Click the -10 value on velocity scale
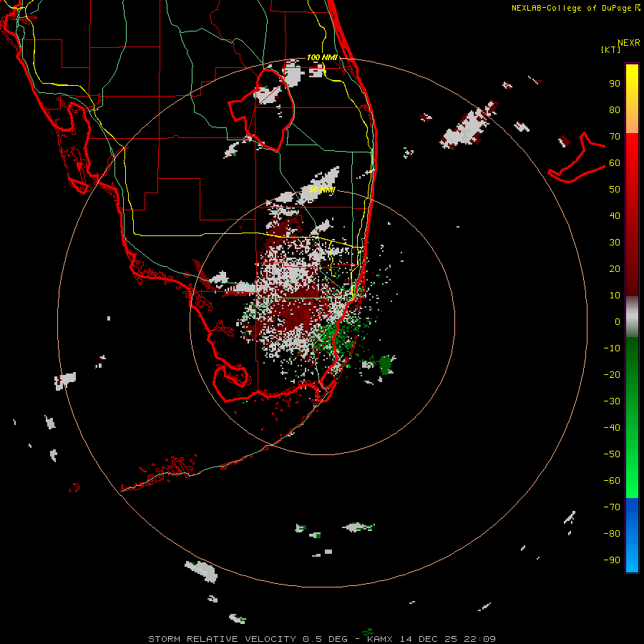Viewport: 644px width, 644px height. point(612,348)
